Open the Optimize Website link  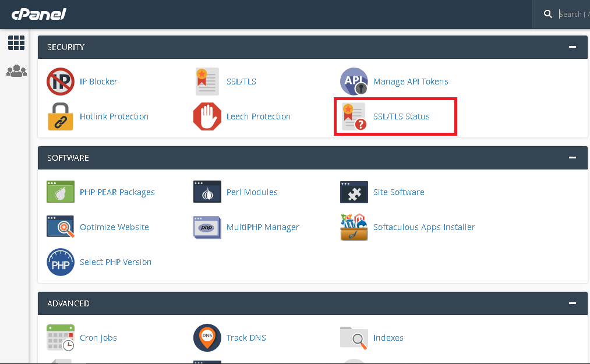coord(114,227)
